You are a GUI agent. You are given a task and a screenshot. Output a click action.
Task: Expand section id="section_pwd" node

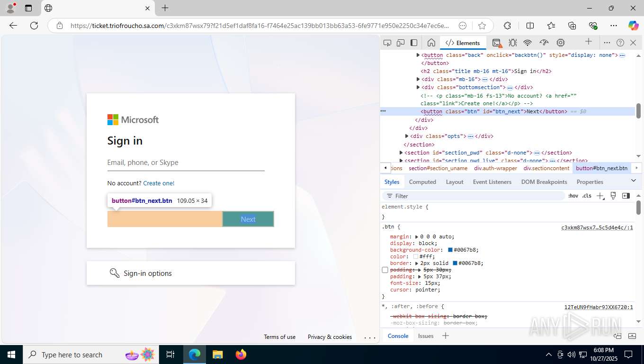click(x=401, y=153)
